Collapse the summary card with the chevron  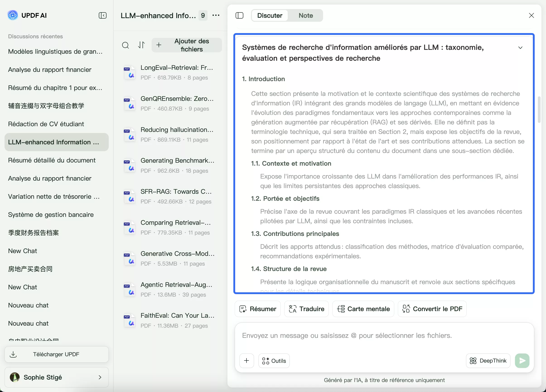[520, 47]
